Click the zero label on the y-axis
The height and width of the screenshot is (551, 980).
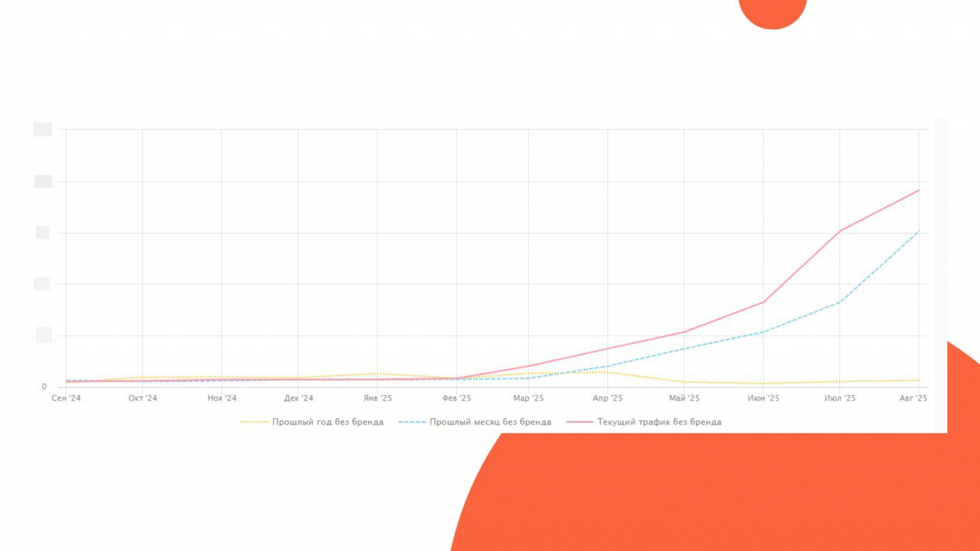point(44,386)
